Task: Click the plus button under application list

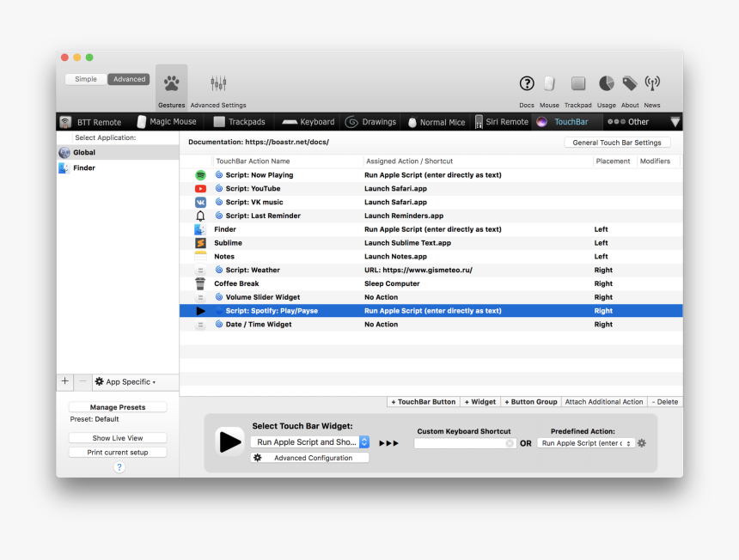Action: click(65, 381)
